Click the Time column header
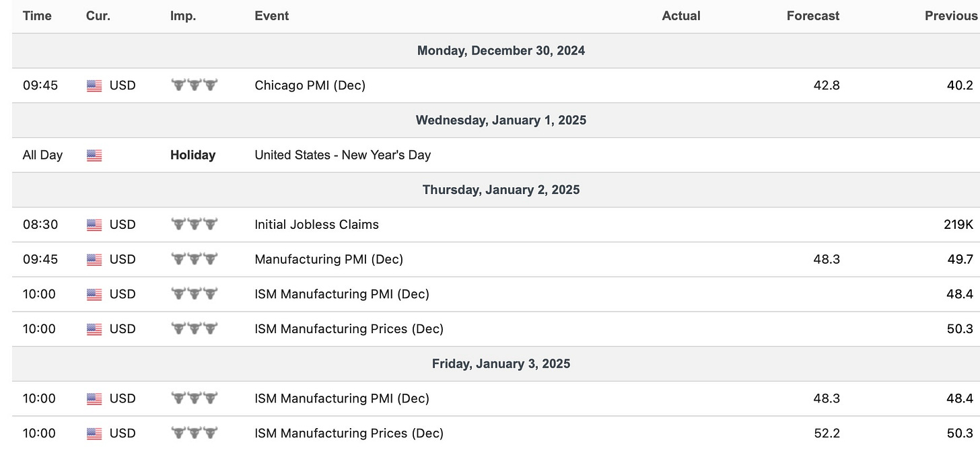 37,16
